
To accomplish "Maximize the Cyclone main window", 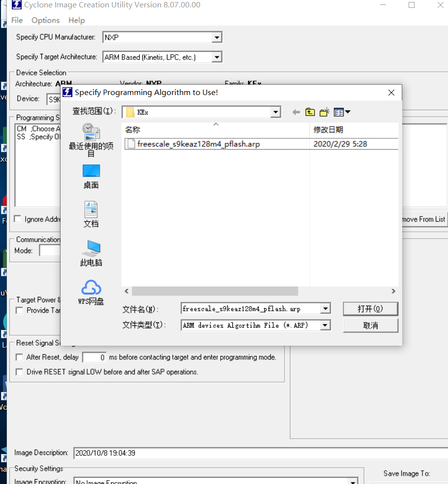I will (x=412, y=5).
